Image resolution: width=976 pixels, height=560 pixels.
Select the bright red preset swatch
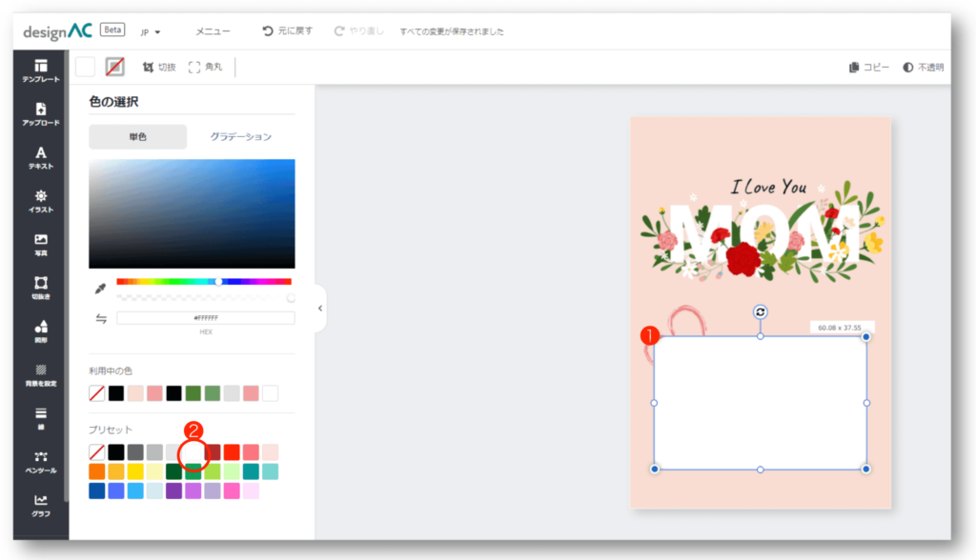click(232, 451)
